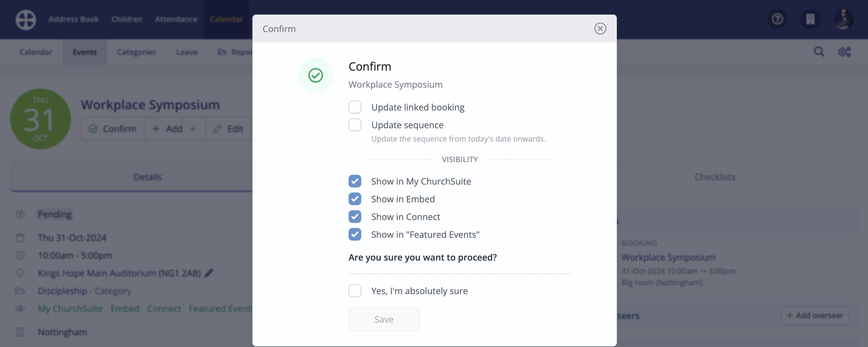868x347 pixels.
Task: Click the Embed visibility tag
Action: pyautogui.click(x=125, y=309)
